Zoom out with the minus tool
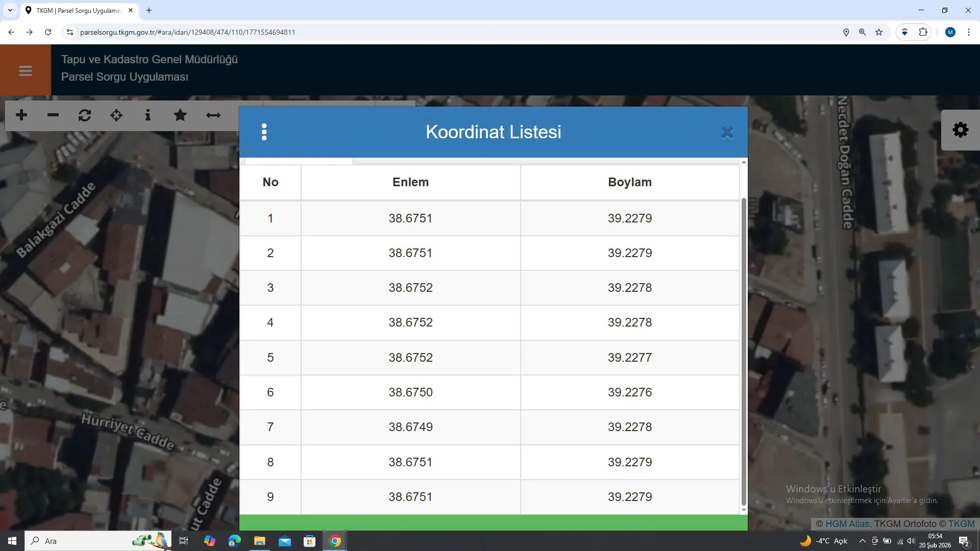The width and height of the screenshot is (980, 551). pyautogui.click(x=53, y=115)
